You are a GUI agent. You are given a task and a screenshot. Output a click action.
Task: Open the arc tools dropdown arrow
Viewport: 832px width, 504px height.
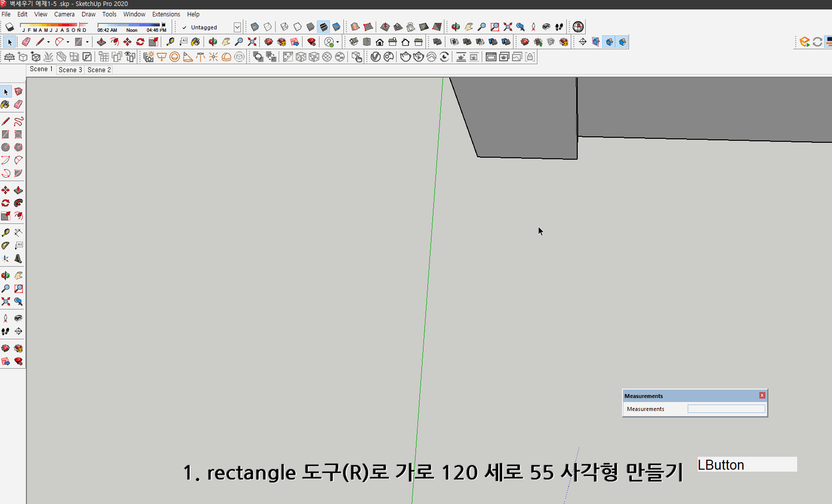68,42
